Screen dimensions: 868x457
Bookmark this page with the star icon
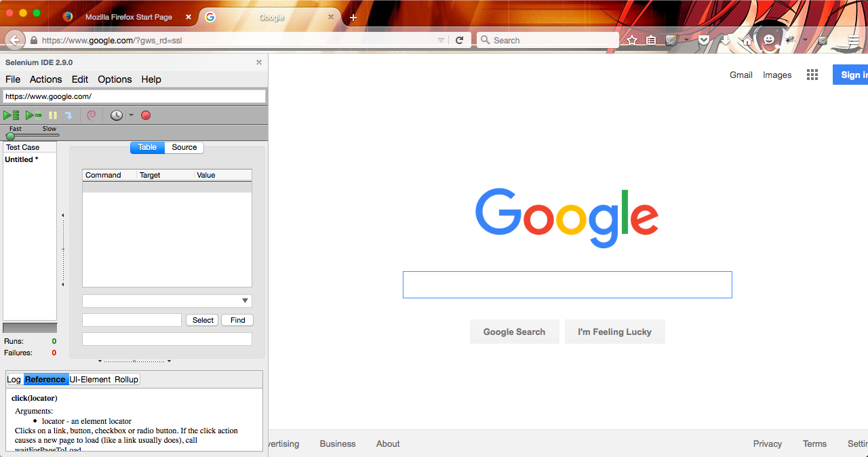click(x=632, y=41)
